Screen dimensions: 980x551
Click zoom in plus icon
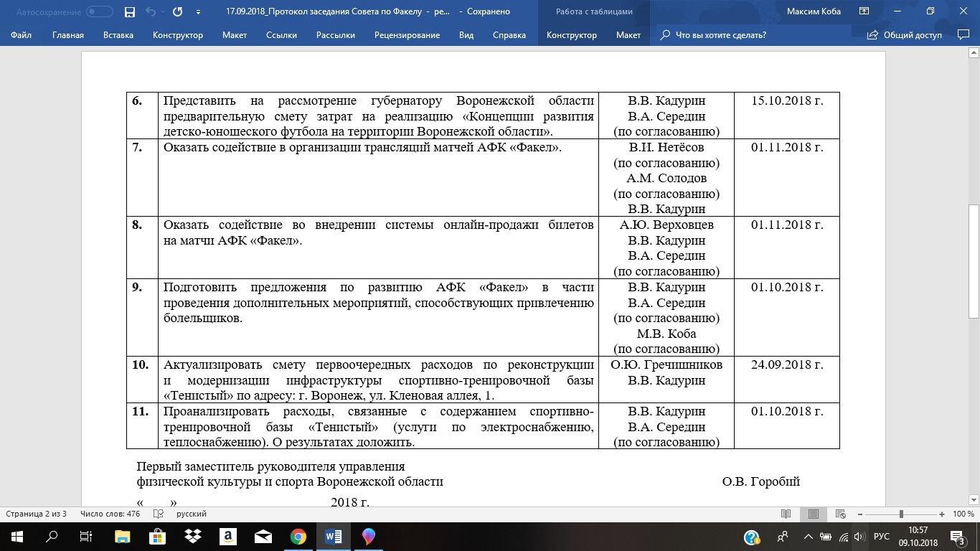pyautogui.click(x=941, y=514)
